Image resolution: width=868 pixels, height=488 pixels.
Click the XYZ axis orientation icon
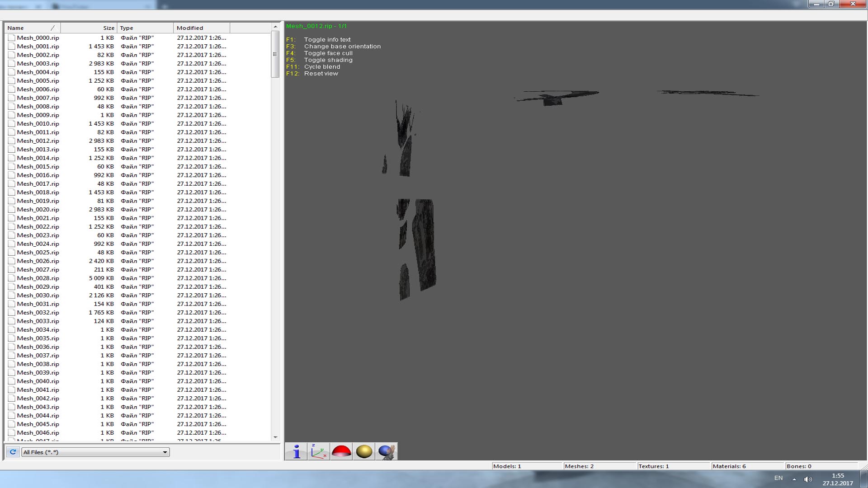pyautogui.click(x=319, y=451)
